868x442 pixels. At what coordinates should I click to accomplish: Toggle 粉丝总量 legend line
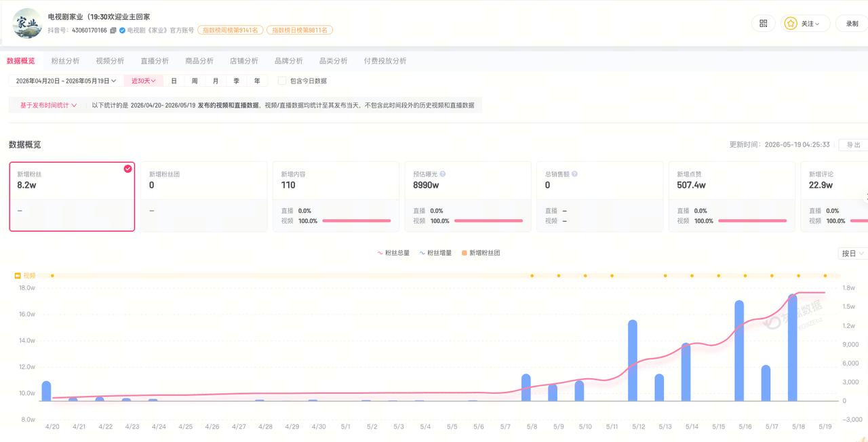[393, 253]
